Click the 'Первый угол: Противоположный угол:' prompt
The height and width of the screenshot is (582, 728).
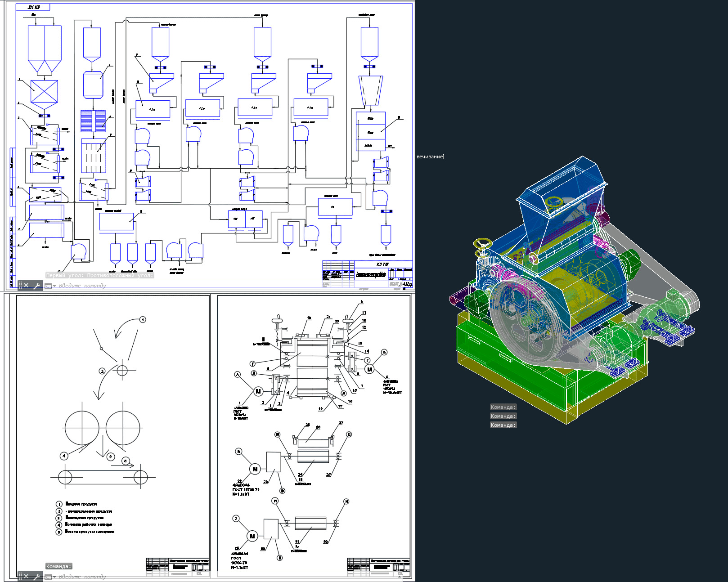click(99, 275)
